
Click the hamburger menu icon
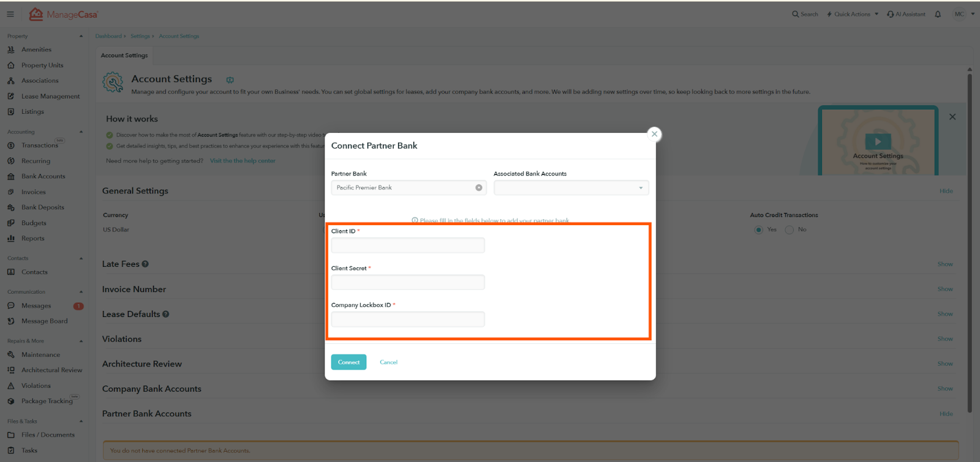click(10, 14)
